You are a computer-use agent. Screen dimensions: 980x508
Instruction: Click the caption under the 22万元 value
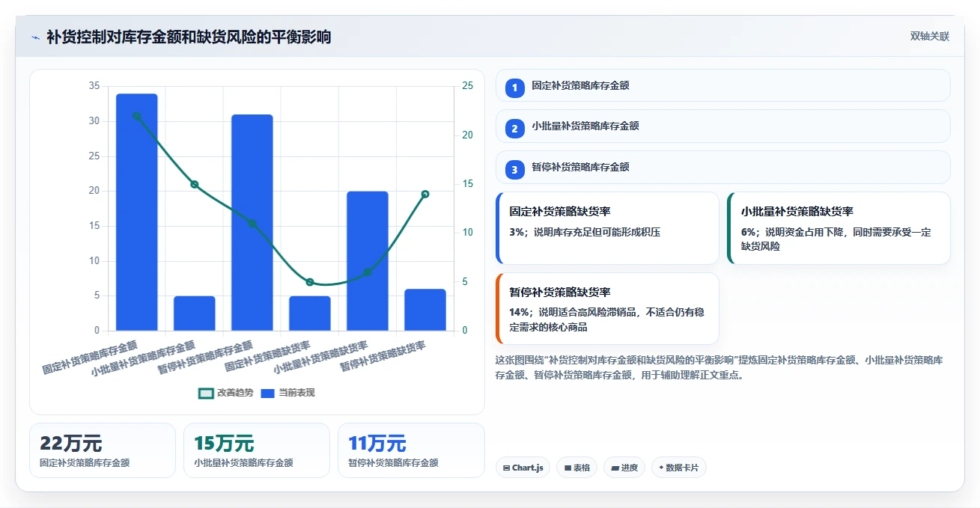tap(85, 463)
